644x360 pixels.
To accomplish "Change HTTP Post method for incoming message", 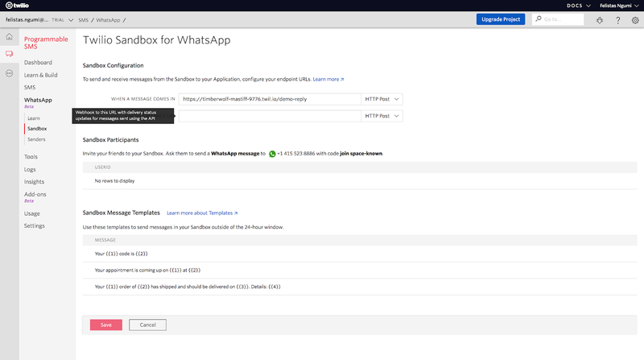I will tap(382, 99).
